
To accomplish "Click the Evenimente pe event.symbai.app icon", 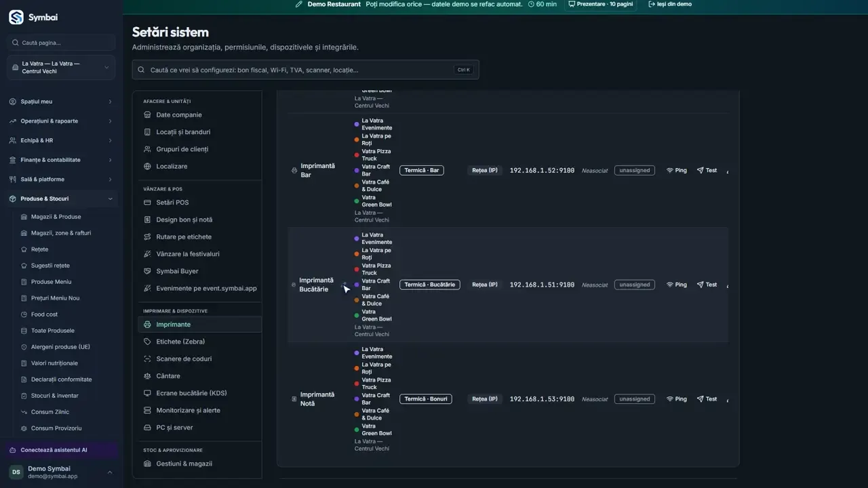I will tap(148, 288).
